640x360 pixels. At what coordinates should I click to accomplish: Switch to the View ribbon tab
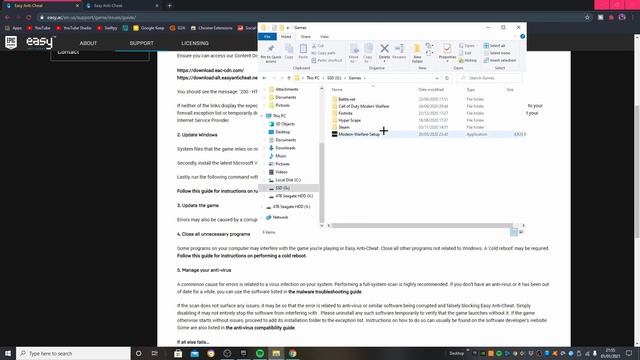324,37
